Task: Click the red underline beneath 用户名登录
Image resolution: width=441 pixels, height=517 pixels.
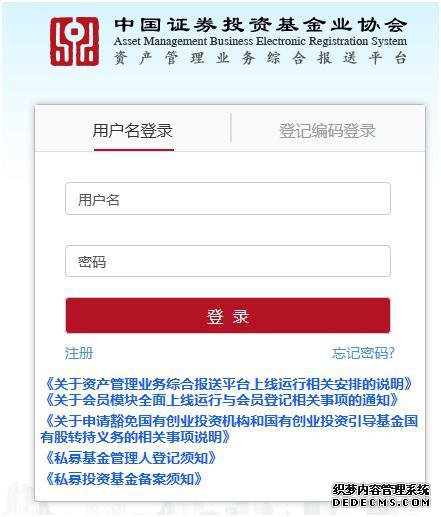Action: (x=134, y=150)
